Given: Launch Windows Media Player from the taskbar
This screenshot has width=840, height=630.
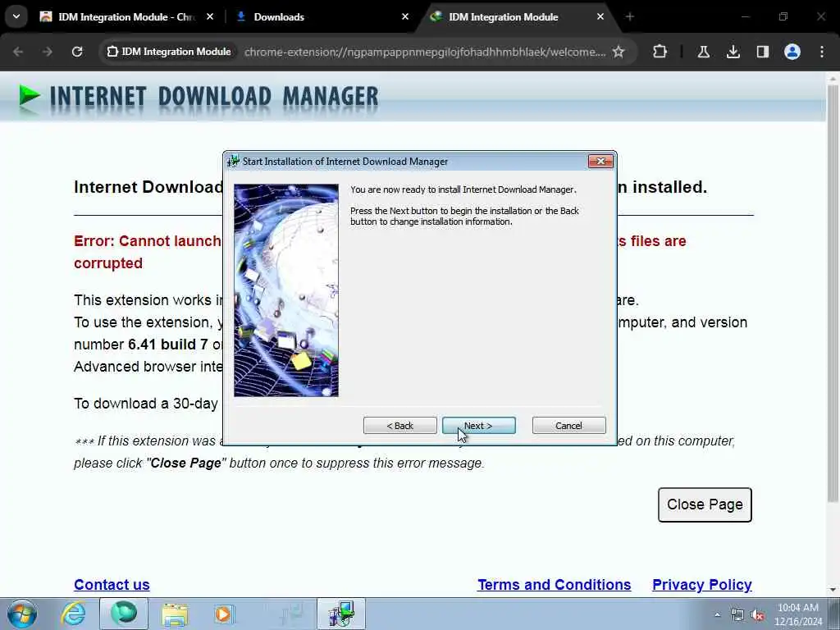Looking at the screenshot, I should coord(223,614).
